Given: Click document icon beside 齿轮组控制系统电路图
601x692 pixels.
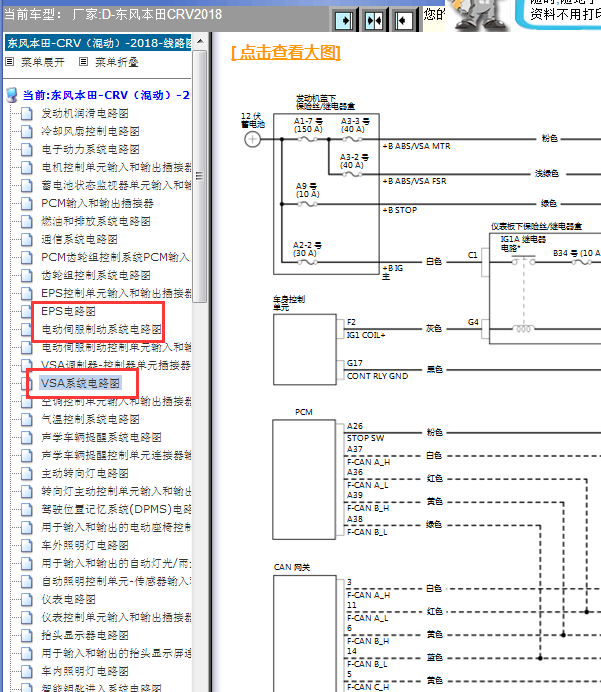Looking at the screenshot, I should pyautogui.click(x=27, y=275).
